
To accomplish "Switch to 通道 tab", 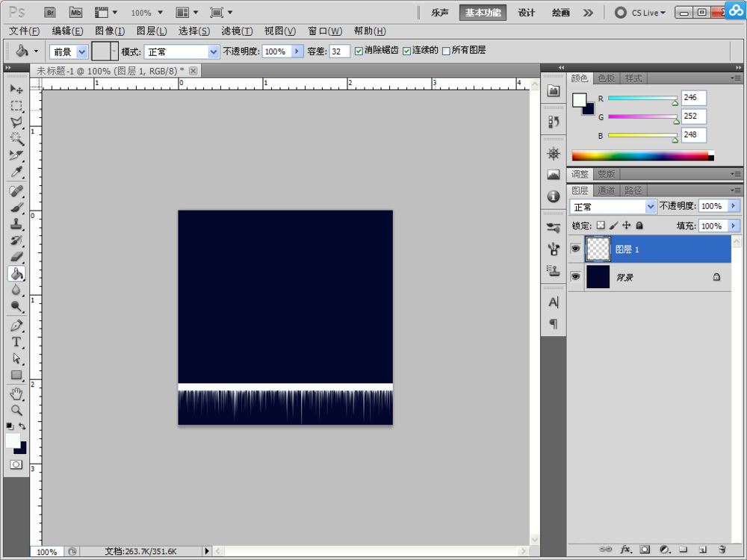I will click(x=606, y=190).
